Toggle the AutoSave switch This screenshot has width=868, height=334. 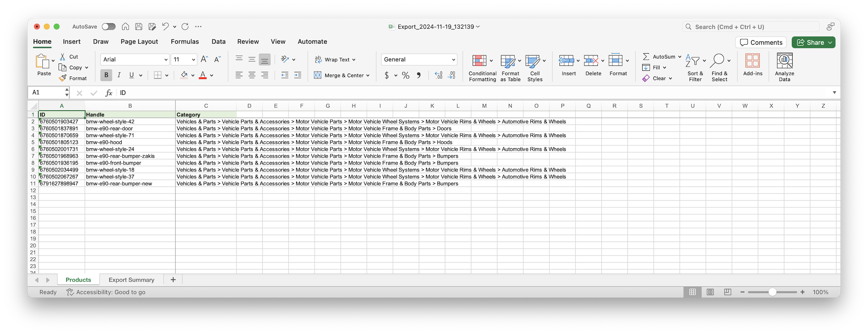tap(109, 26)
